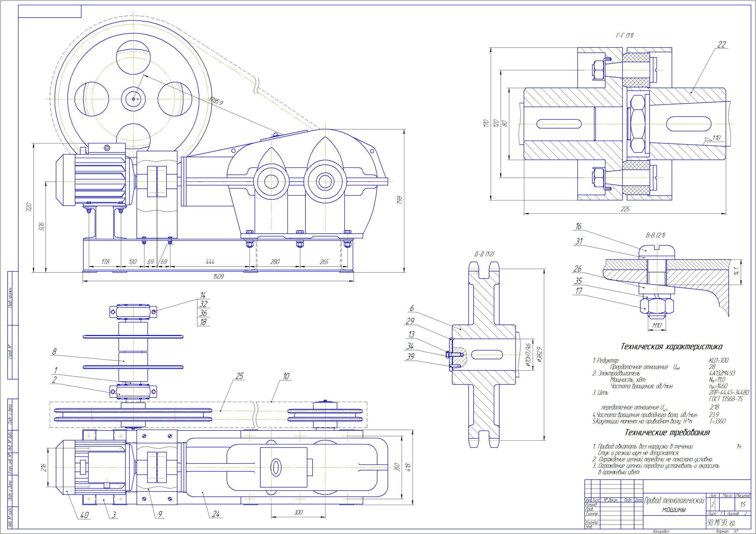Click part callout number 16

coord(579,226)
